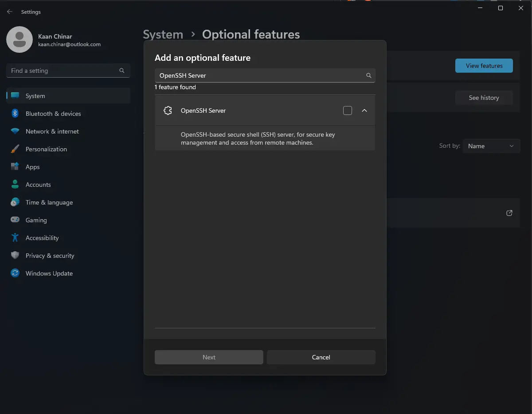Click the Add an optional feature heading
The image size is (532, 414).
pyautogui.click(x=203, y=58)
